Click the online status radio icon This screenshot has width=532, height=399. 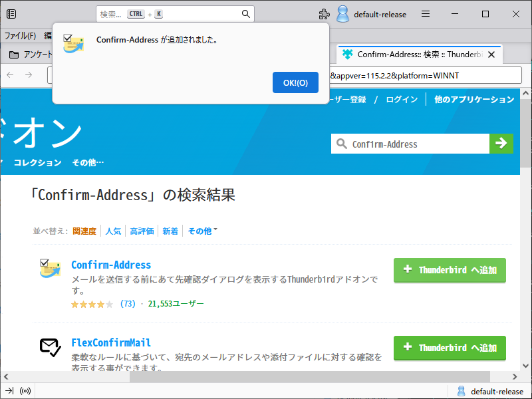pos(25,391)
